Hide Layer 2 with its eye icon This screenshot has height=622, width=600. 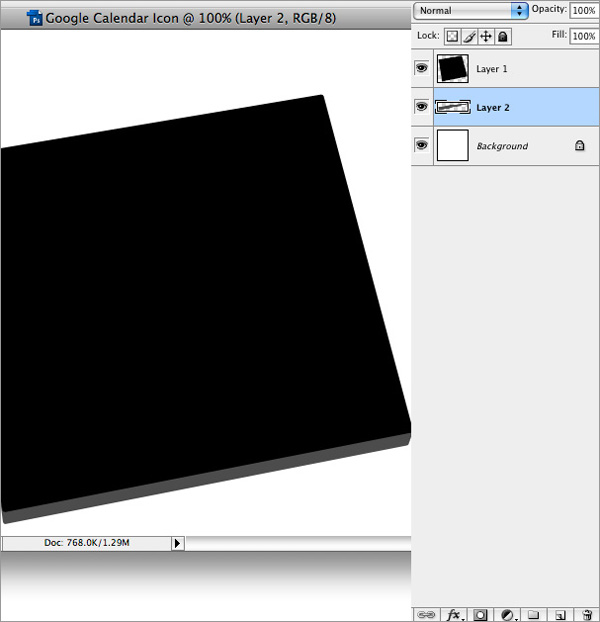click(422, 106)
